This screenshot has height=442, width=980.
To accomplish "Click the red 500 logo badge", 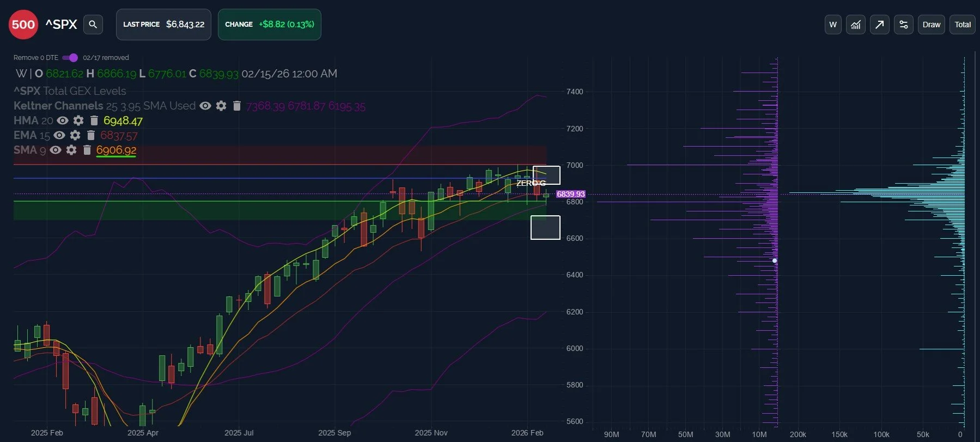I will point(23,25).
